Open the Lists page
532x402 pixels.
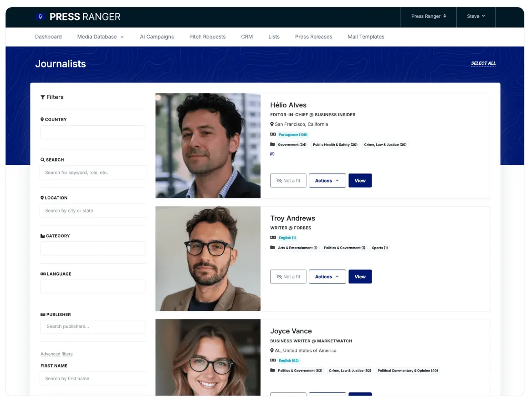click(x=274, y=36)
